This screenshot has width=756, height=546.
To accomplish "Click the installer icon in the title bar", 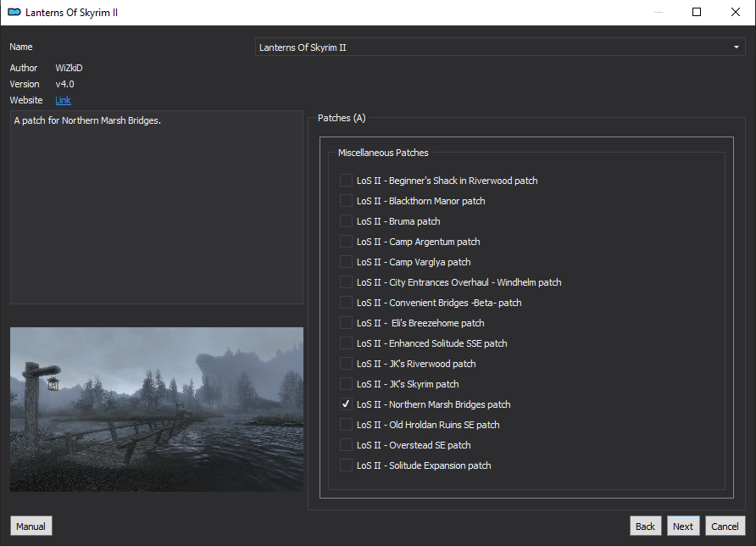I will 14,12.
